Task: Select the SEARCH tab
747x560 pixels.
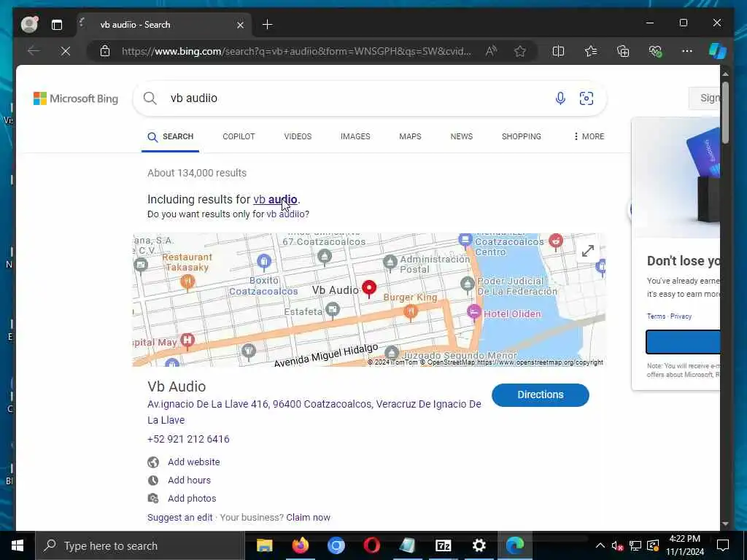Action: pyautogui.click(x=171, y=136)
